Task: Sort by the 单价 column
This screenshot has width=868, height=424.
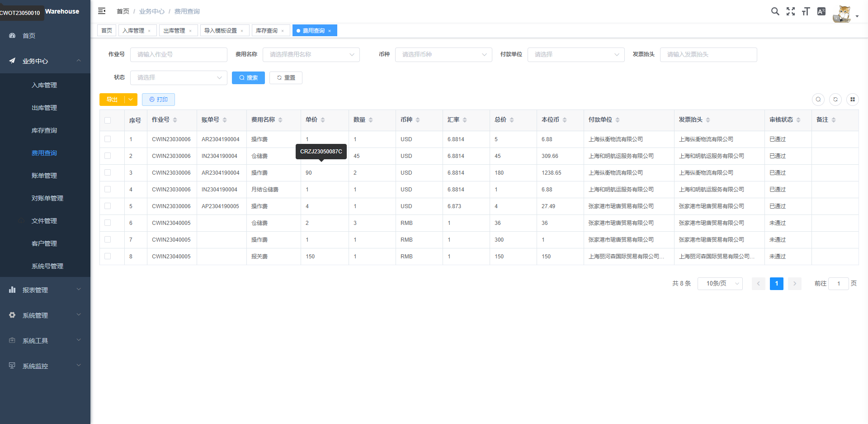Action: click(323, 120)
